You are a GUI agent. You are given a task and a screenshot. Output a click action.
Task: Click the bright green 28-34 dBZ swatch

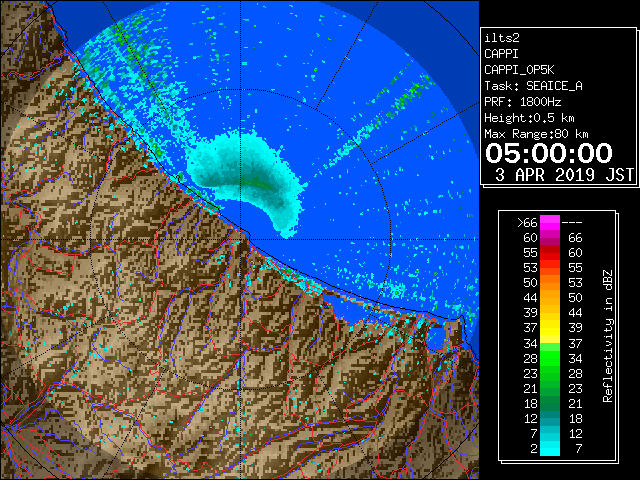[x=550, y=358]
